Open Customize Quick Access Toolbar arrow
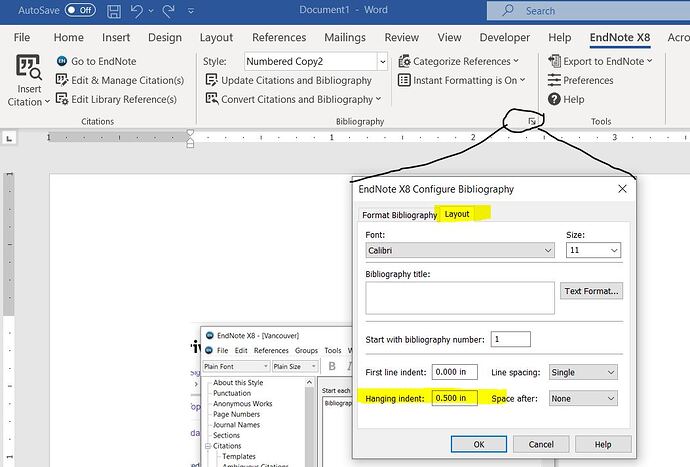The width and height of the screenshot is (690, 467). [191, 11]
